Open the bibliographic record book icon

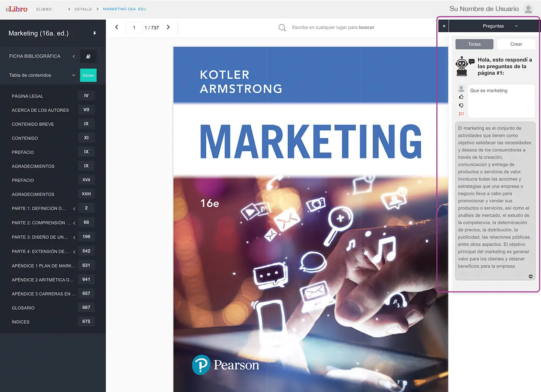[x=88, y=56]
